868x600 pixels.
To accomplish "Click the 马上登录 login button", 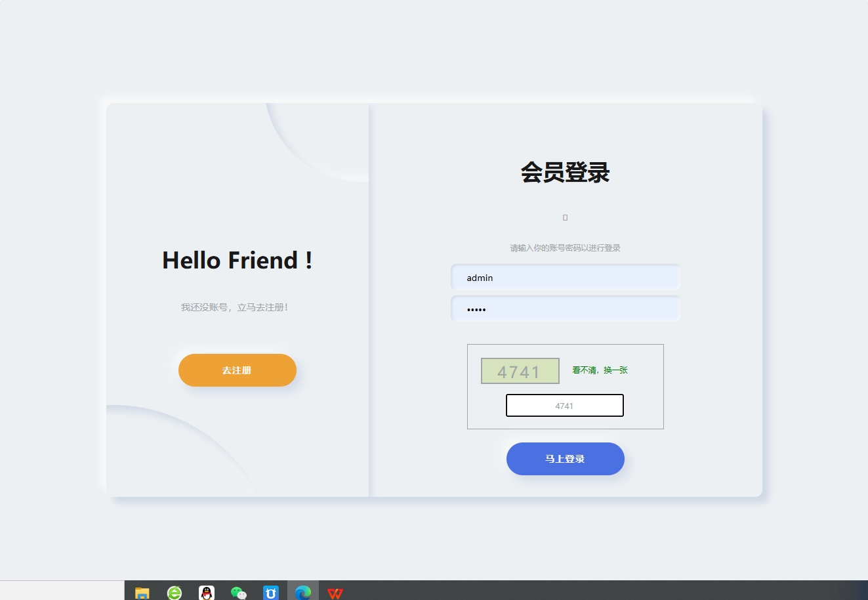I will point(565,459).
